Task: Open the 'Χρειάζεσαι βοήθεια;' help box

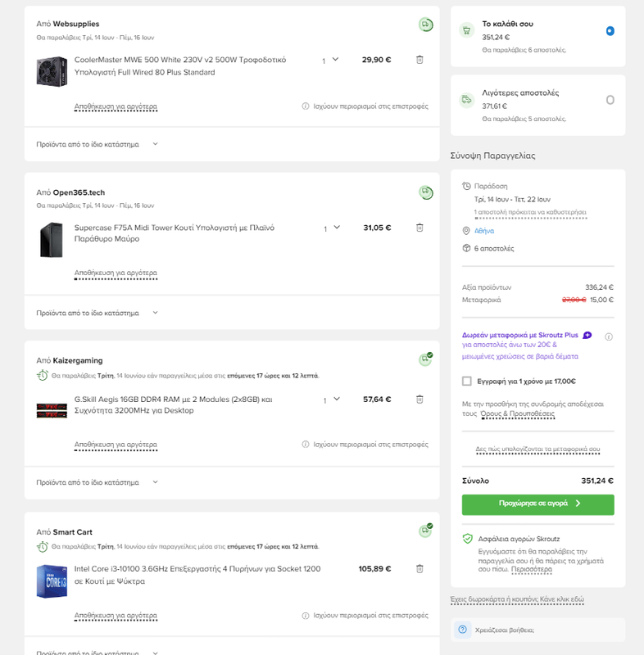Action: point(537,630)
